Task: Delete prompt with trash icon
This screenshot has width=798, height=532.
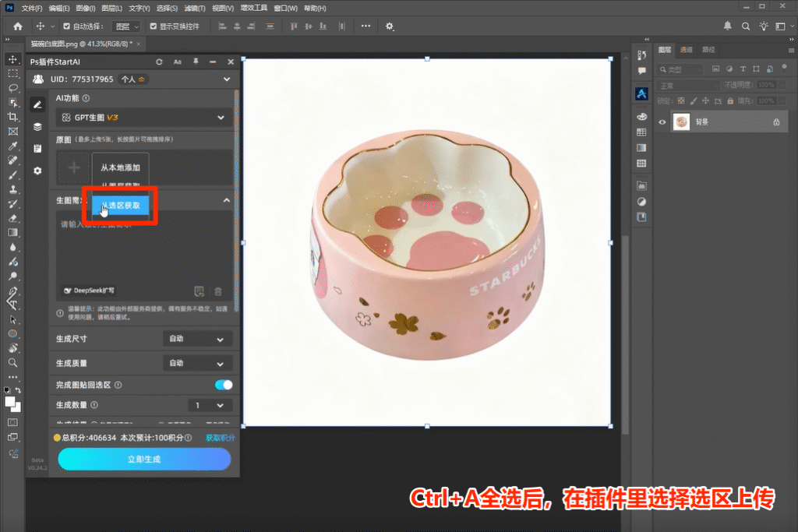Action: 218,291
